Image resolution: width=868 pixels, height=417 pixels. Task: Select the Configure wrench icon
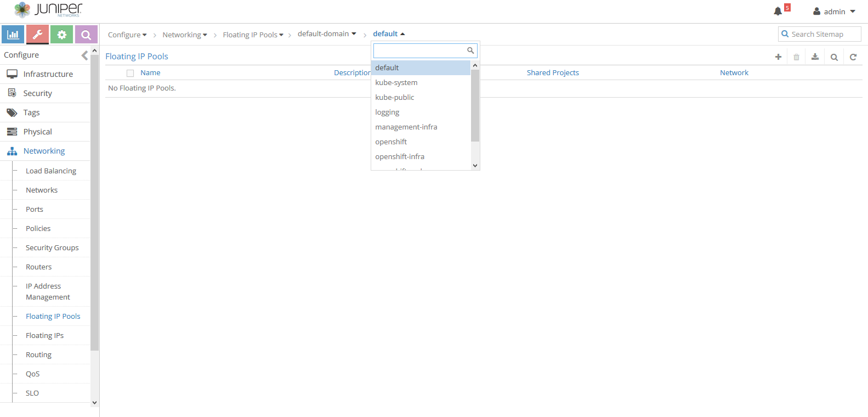pos(37,35)
